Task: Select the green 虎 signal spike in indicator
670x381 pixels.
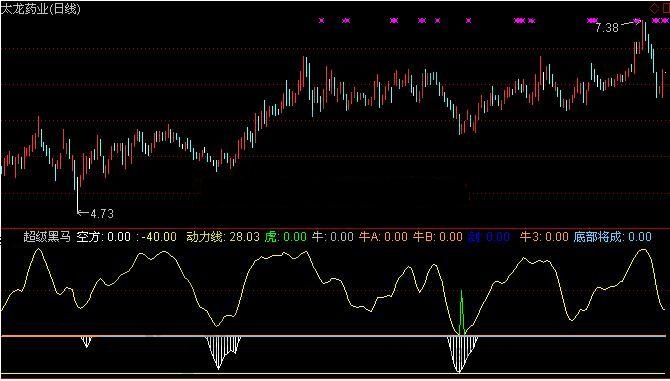Action: [x=461, y=312]
